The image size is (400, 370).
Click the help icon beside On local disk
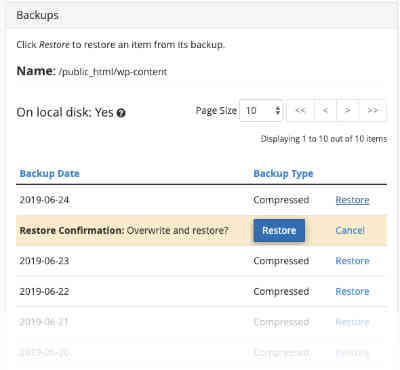pos(121,113)
